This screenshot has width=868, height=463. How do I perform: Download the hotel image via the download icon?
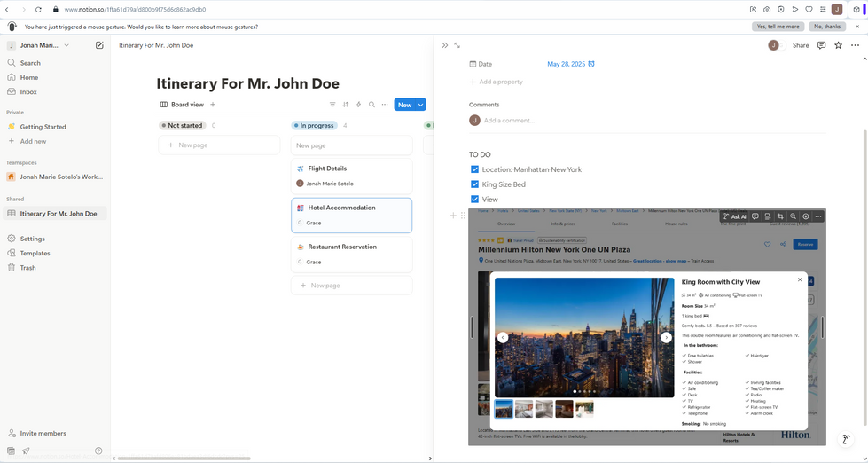(806, 216)
